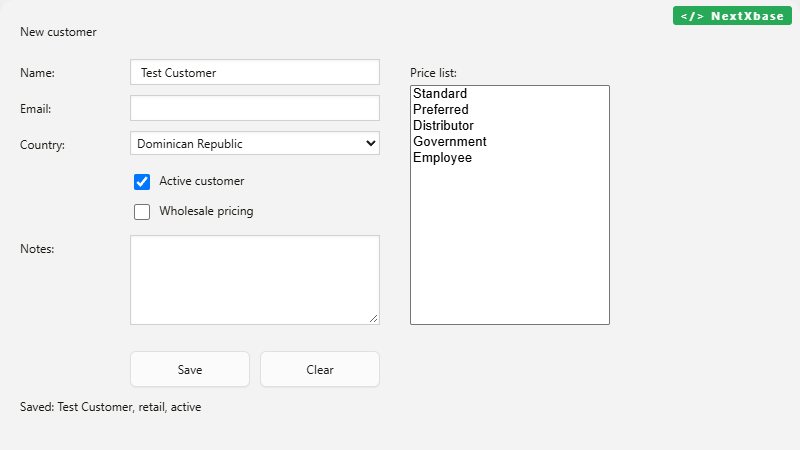Click the NextXbase logo badge

click(732, 16)
